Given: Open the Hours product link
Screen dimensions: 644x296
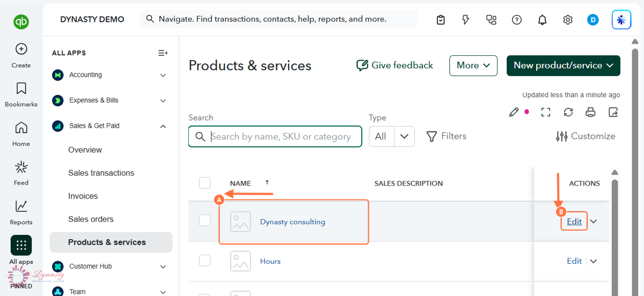Looking at the screenshot, I should point(270,261).
